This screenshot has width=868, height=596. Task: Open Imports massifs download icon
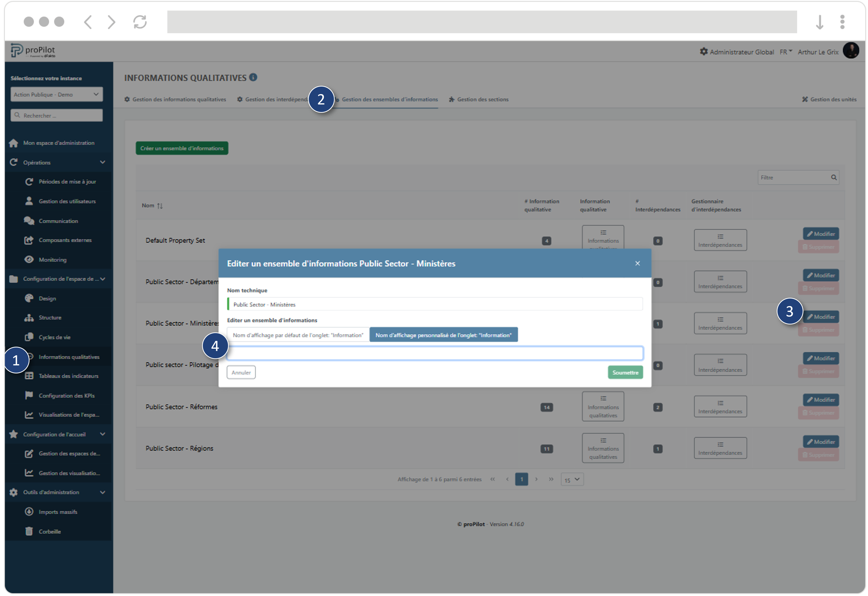coord(29,511)
